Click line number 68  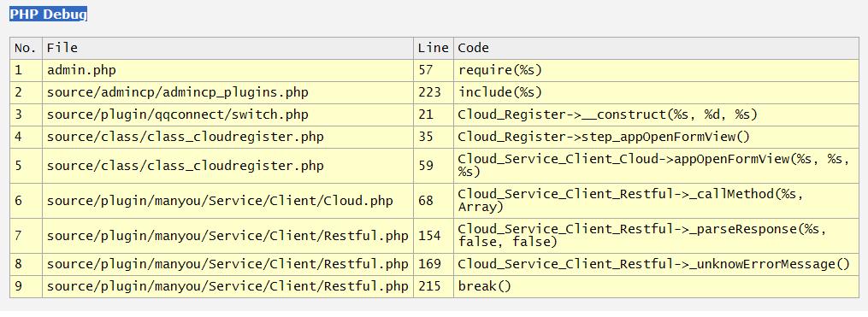coord(434,201)
